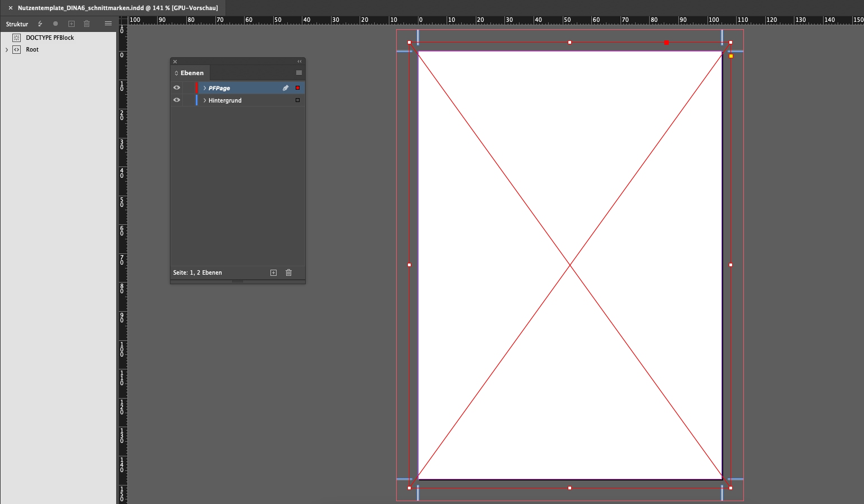Hide the PFPage layer

(x=177, y=88)
